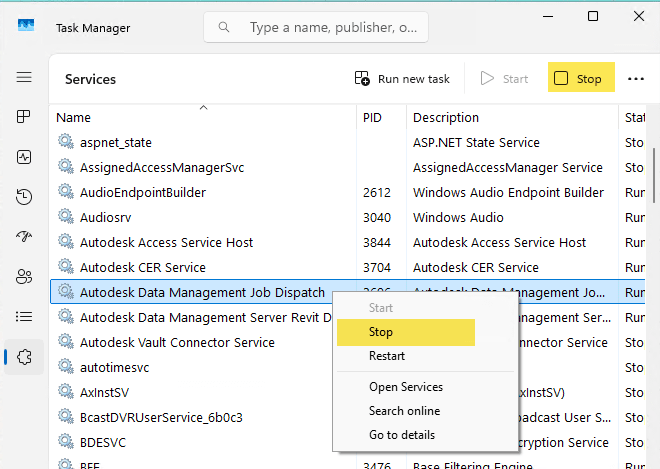The image size is (660, 469).
Task: Click the ASP.NET State Service description
Action: coord(476,142)
